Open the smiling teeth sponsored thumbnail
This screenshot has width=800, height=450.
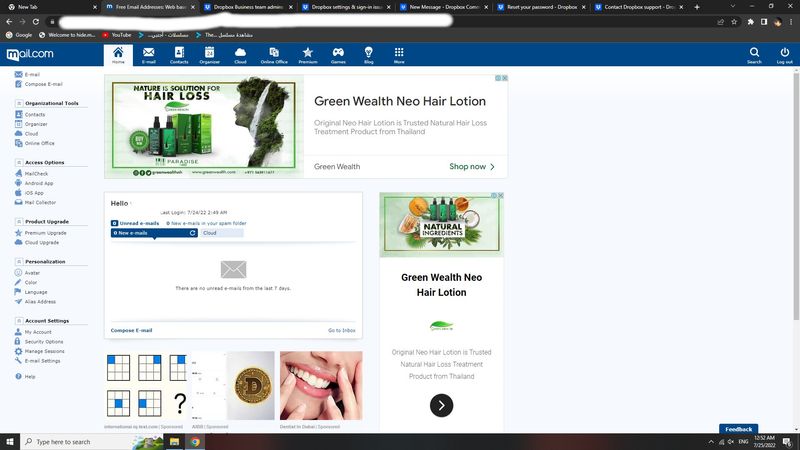pyautogui.click(x=321, y=386)
